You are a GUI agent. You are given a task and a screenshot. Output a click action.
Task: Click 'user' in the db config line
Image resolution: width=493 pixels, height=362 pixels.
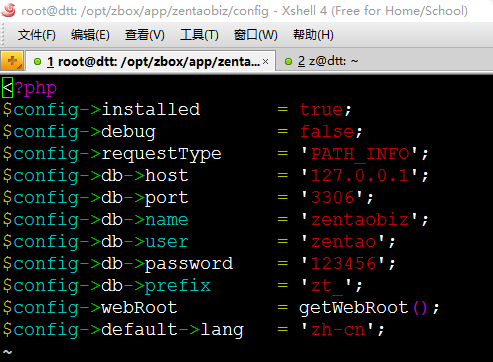pyautogui.click(x=166, y=242)
